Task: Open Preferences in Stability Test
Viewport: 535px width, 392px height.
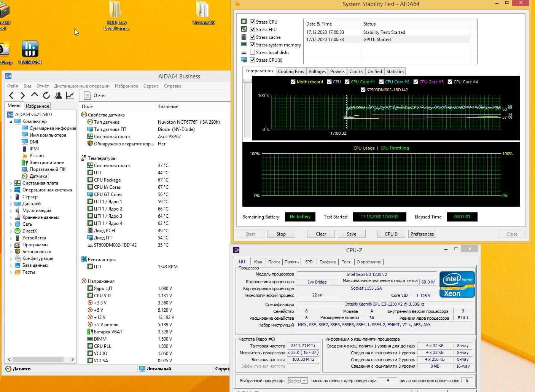Action: click(422, 234)
